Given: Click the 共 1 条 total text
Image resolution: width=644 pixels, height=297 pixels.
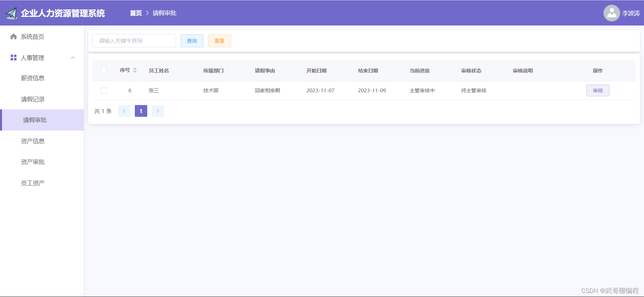Looking at the screenshot, I should point(103,111).
